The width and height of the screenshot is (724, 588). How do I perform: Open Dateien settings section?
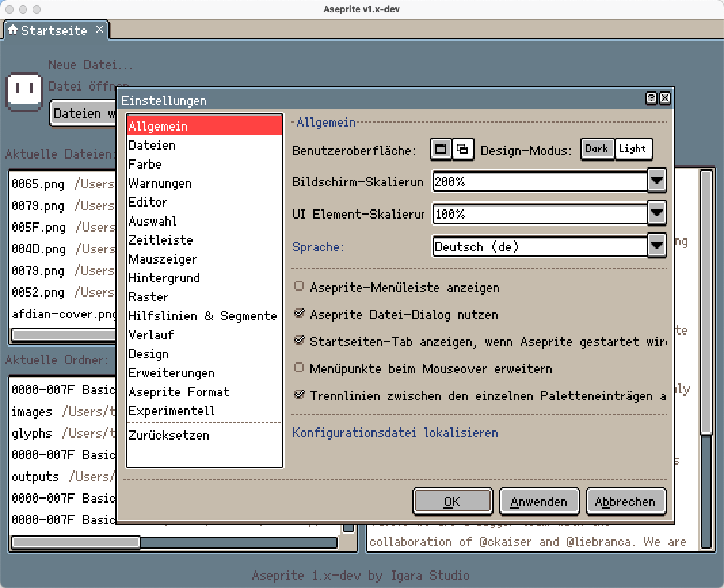pos(205,145)
